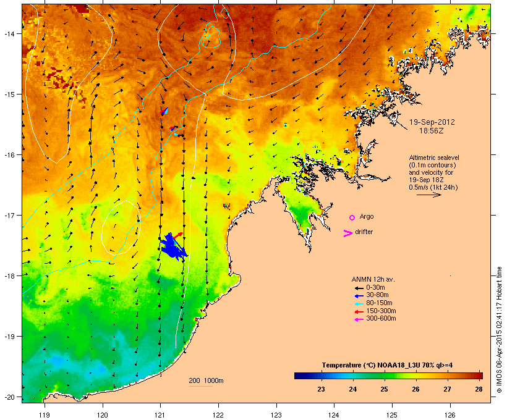Viewport: 507px width, 420px height.
Task: Click the longitude axis label 122
Action: 218,415
